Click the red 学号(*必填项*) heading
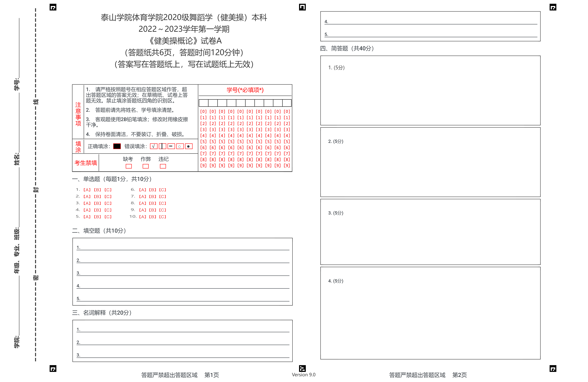 tap(245, 90)
